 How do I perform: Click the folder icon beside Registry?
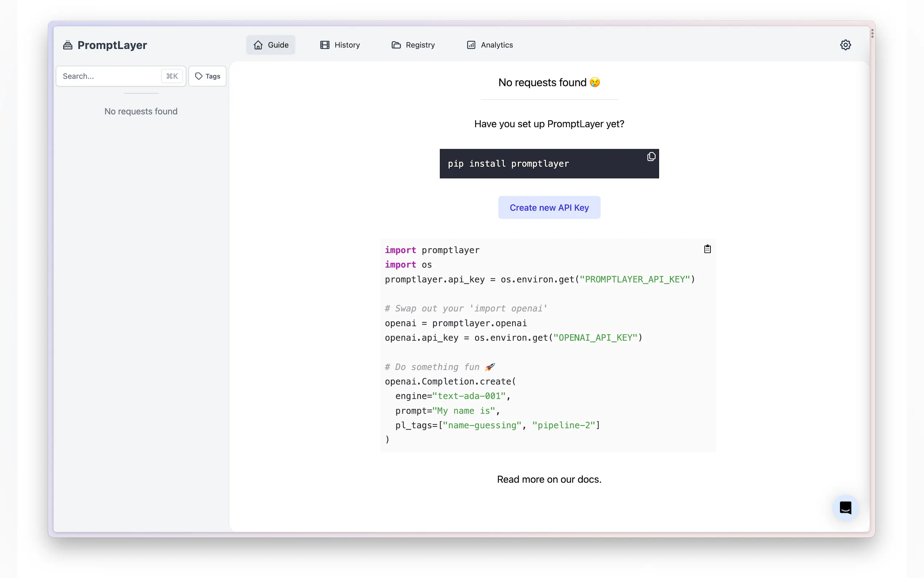[x=396, y=45]
